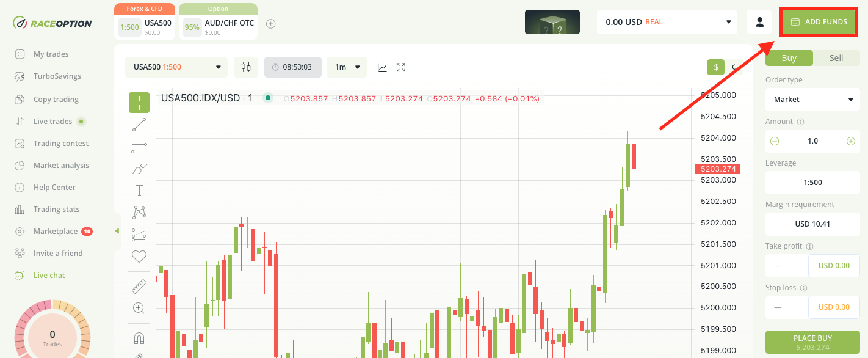Add a new asset tab with plus icon
The image size is (868, 358).
point(271,24)
